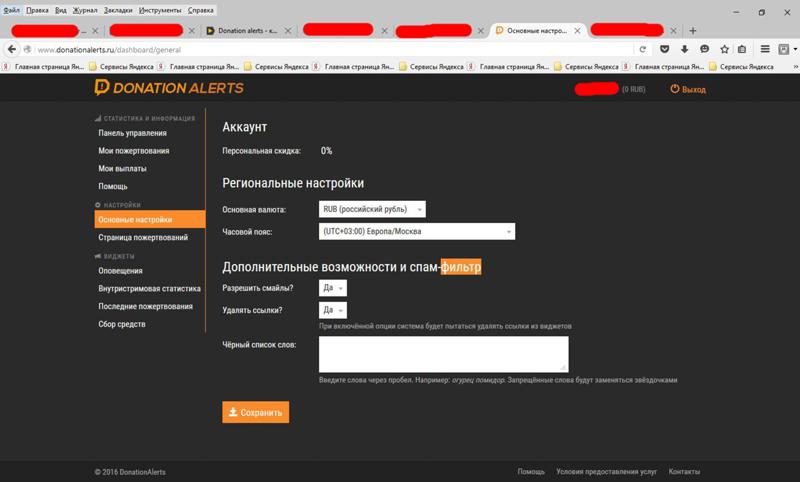Click the first Сервисы Яндекса bookmark folder

click(x=121, y=66)
